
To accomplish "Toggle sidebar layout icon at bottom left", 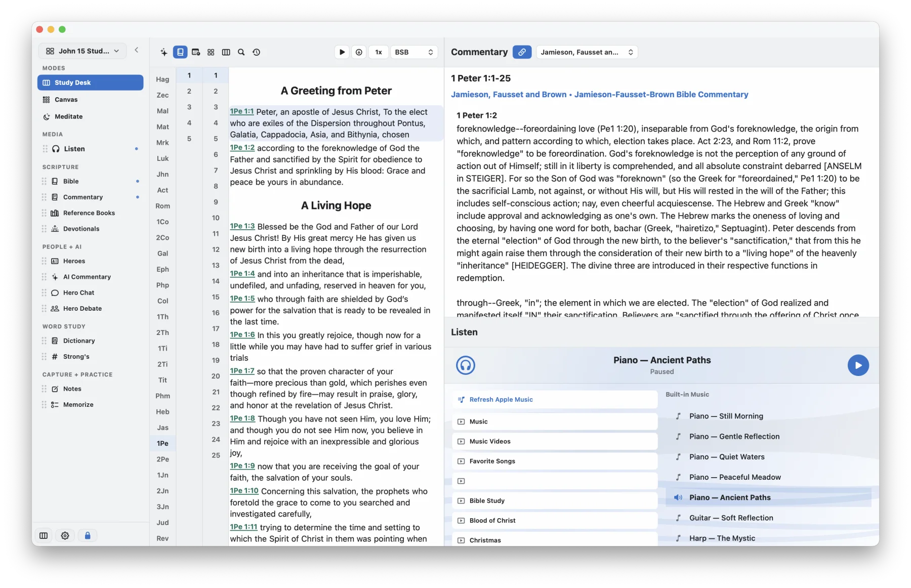I will point(44,535).
